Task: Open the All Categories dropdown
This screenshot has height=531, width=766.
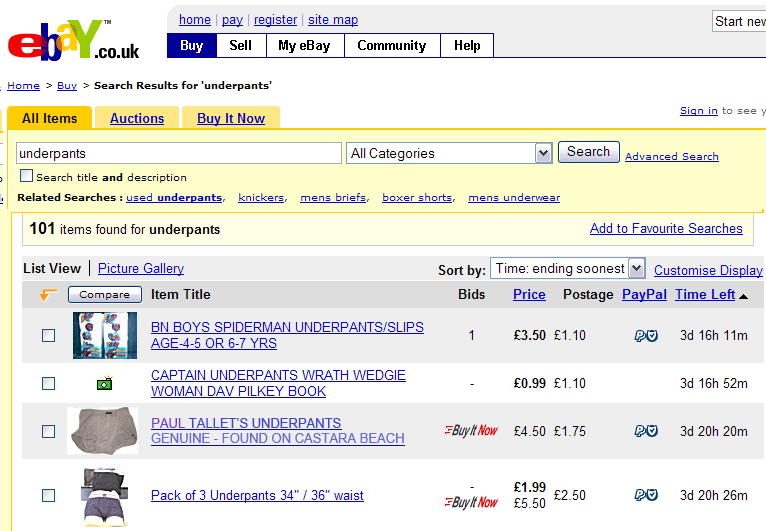Action: tap(449, 153)
